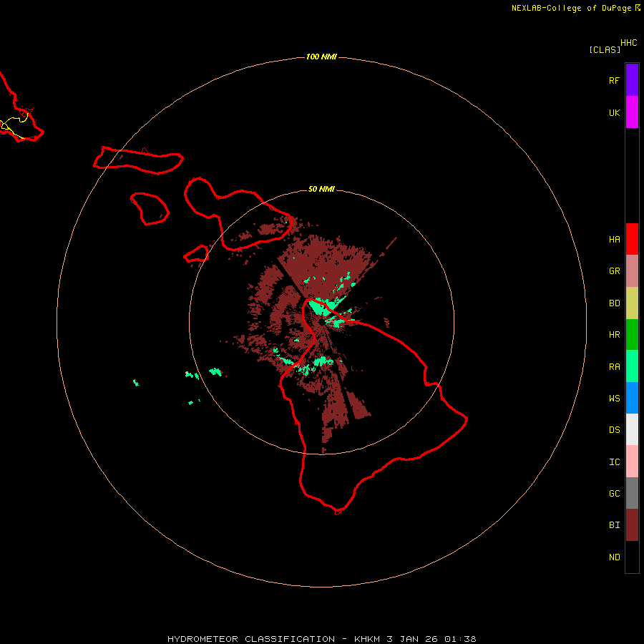This screenshot has width=644, height=644.
Task: Click the BD legend label
Action: coord(614,303)
